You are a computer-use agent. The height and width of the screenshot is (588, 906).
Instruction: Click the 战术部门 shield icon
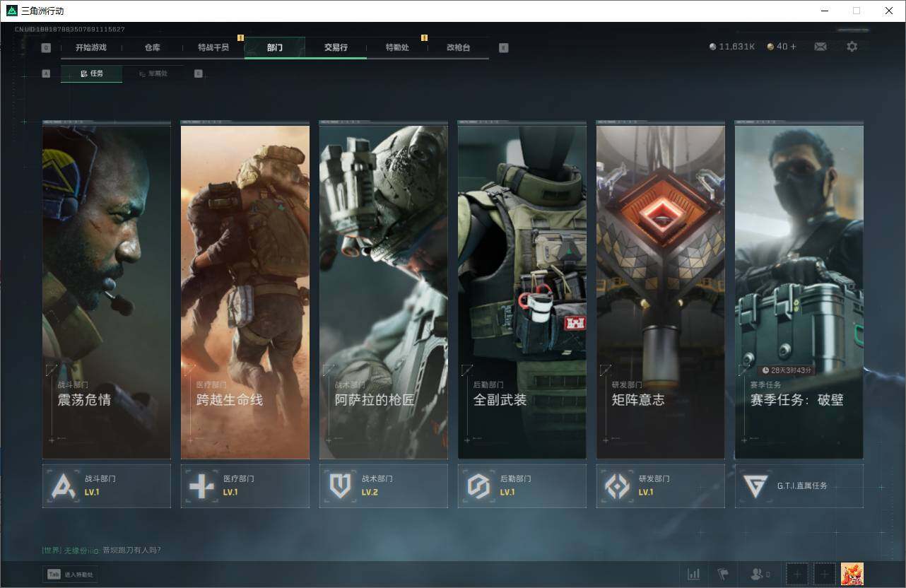[341, 486]
